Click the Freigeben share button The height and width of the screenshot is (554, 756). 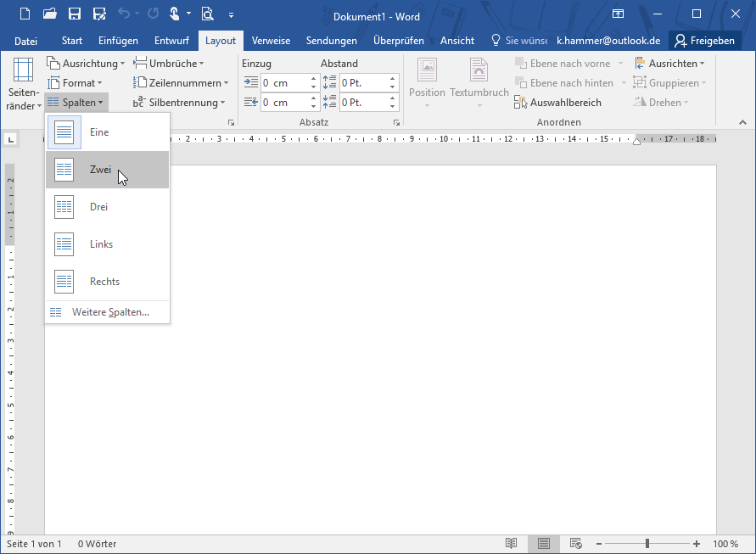click(704, 41)
